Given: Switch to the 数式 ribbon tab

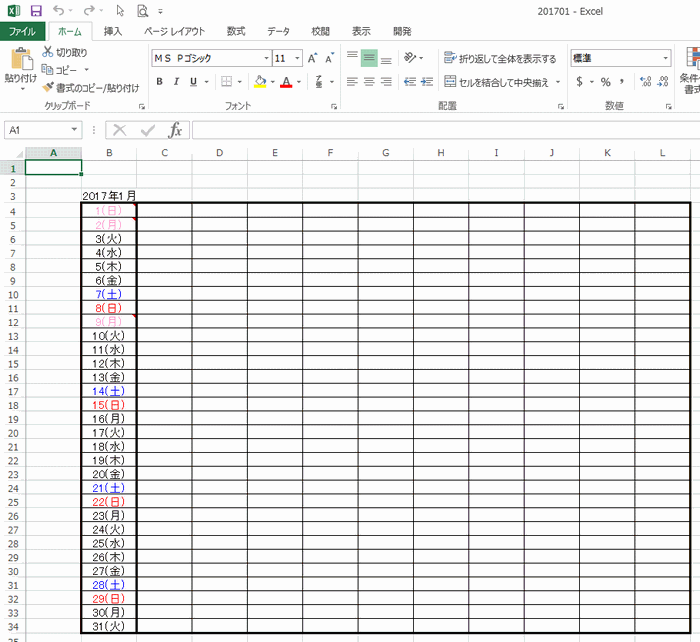Looking at the screenshot, I should click(x=236, y=31).
